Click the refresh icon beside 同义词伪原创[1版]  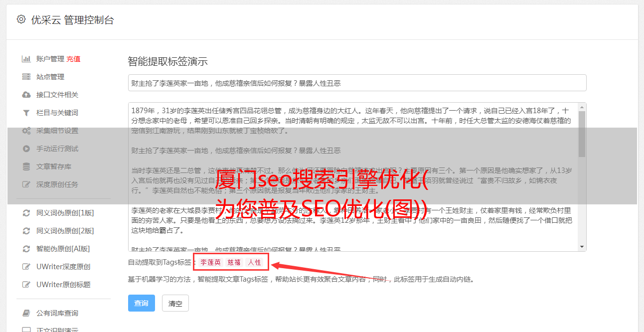[26, 213]
